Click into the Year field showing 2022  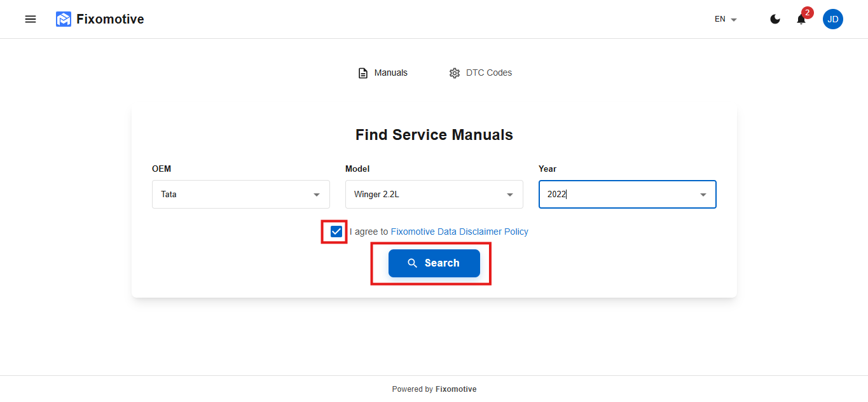(x=610, y=195)
